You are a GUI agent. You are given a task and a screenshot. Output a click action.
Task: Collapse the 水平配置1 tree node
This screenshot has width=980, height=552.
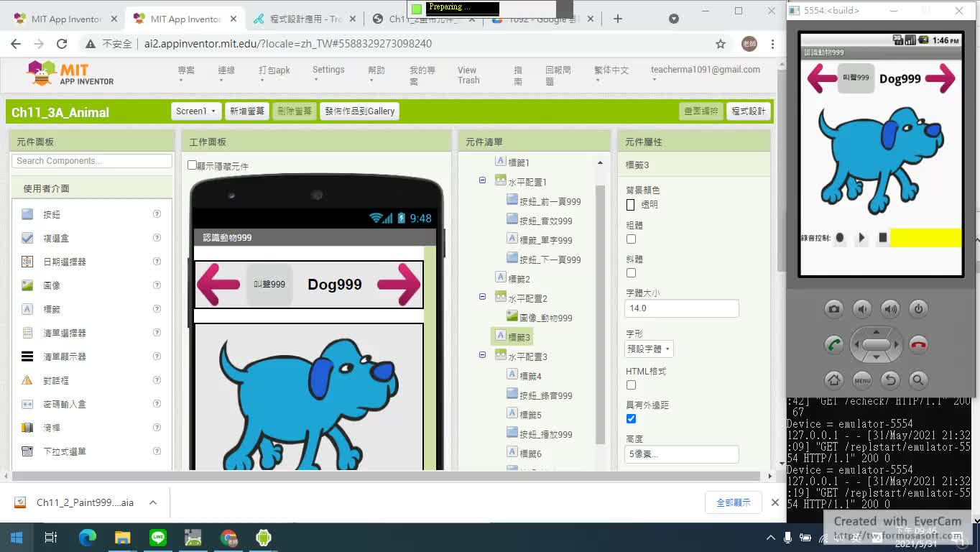[482, 181]
